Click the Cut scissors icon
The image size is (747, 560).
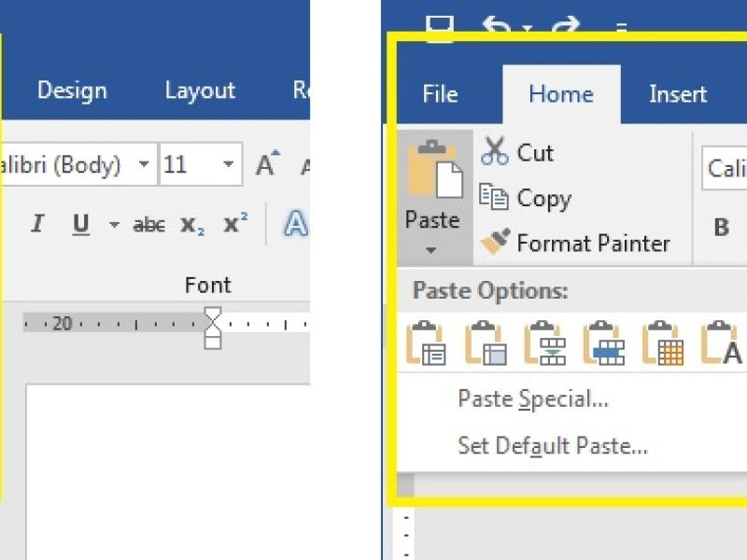tap(495, 151)
